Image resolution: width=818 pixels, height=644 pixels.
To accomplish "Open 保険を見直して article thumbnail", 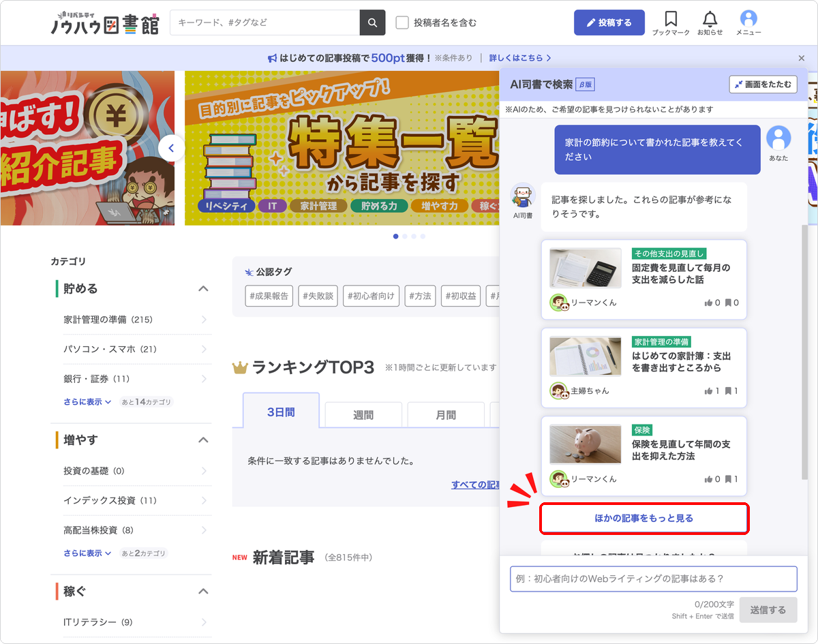I will coord(586,445).
